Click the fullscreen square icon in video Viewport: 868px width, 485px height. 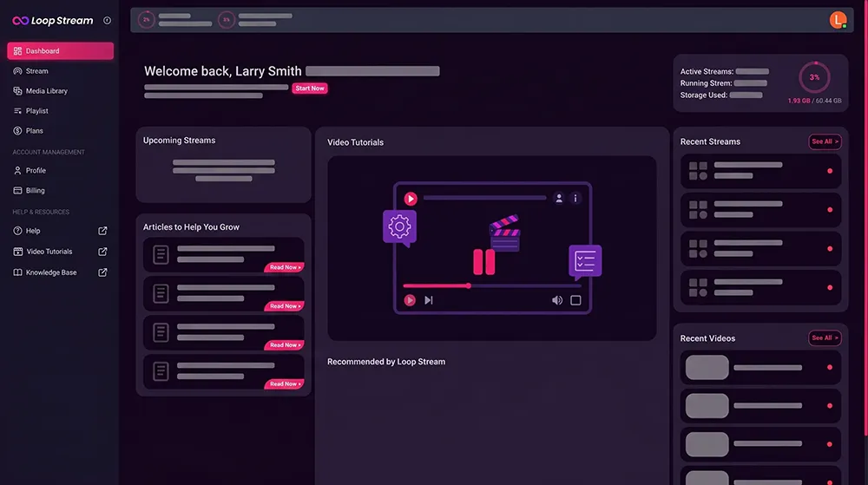pos(575,299)
